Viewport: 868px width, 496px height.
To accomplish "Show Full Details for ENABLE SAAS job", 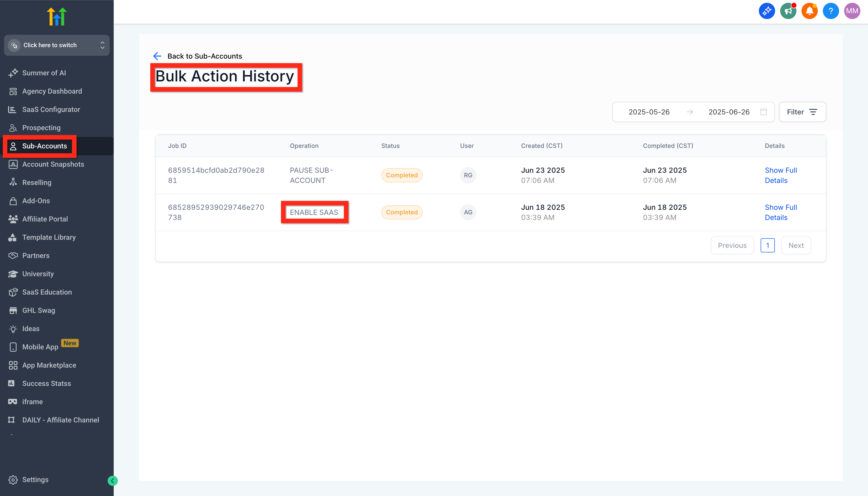I will pyautogui.click(x=780, y=212).
